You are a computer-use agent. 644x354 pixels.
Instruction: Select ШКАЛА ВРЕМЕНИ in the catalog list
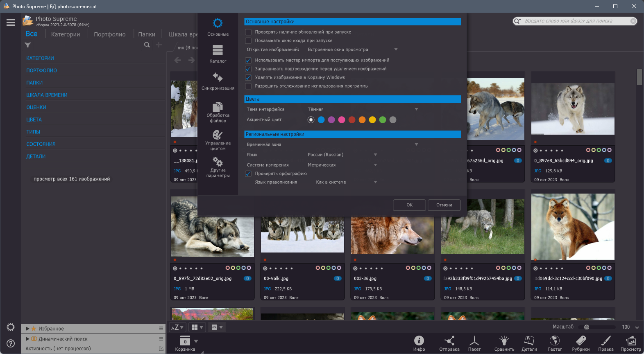point(47,95)
